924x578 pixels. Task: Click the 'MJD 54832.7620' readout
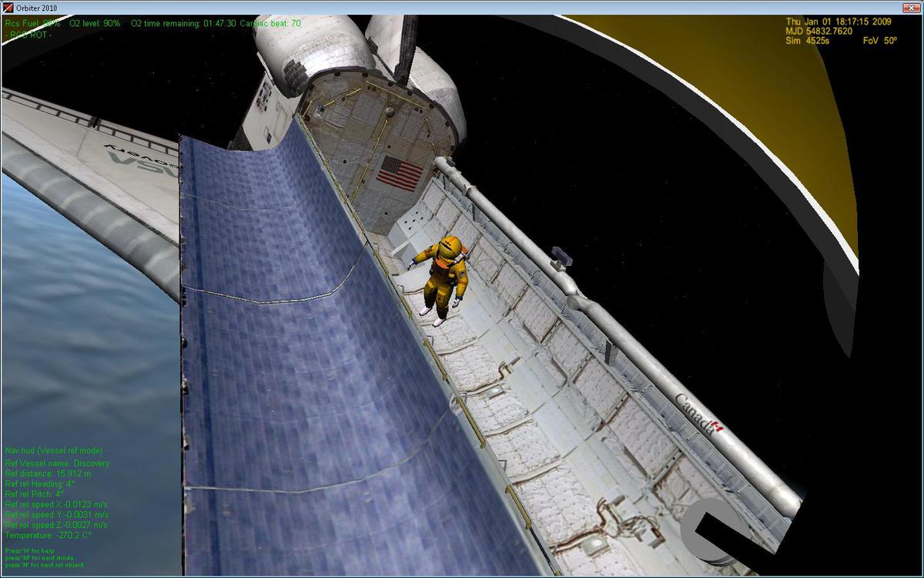[x=819, y=32]
